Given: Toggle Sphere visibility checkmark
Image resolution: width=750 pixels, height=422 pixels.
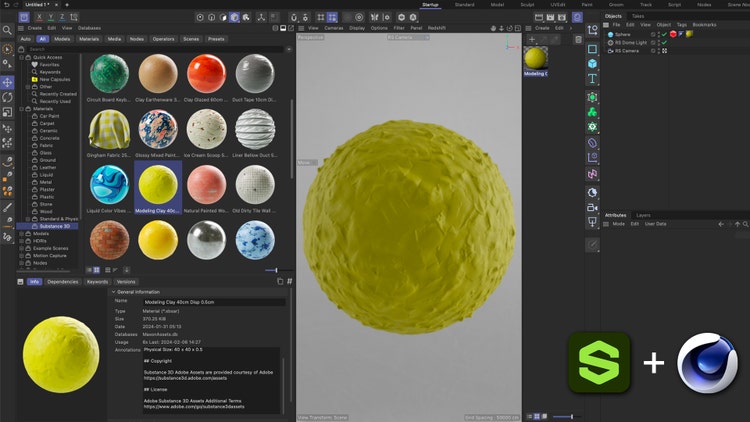Looking at the screenshot, I should point(664,34).
